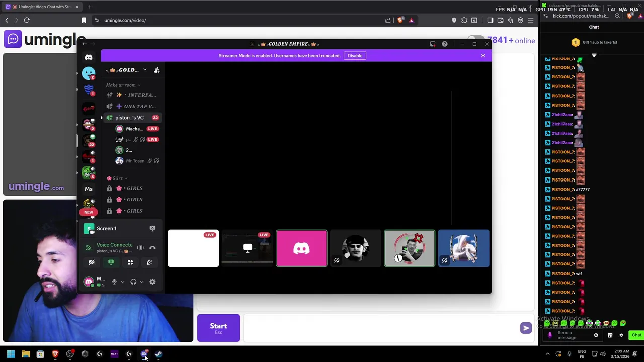Open the activities launcher button

130,262
